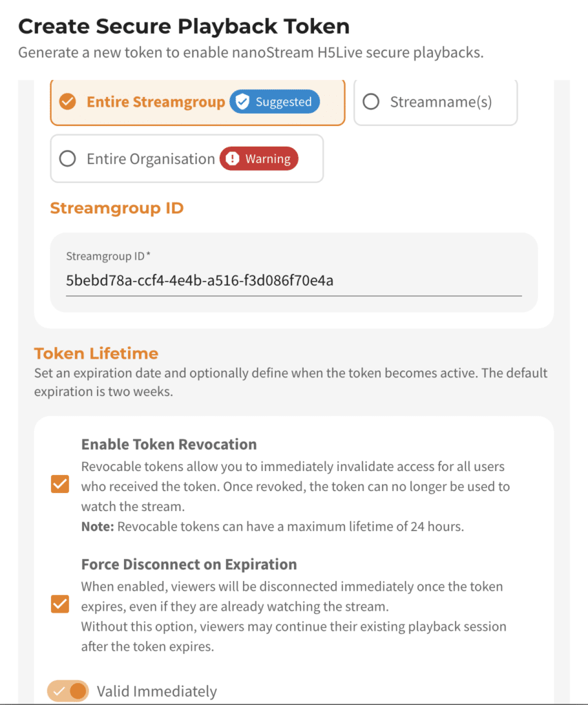The image size is (588, 705).
Task: Click the Valid Immediately label
Action: (x=157, y=691)
